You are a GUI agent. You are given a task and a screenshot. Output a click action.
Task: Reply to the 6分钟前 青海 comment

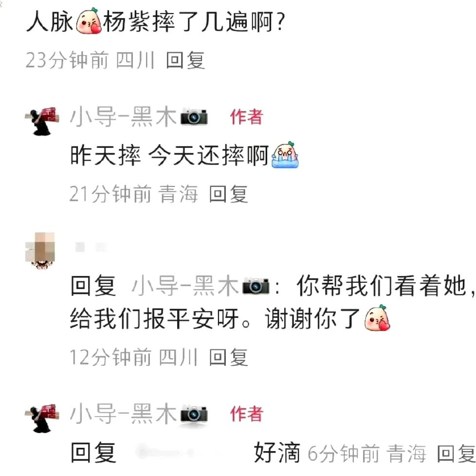pos(456,453)
